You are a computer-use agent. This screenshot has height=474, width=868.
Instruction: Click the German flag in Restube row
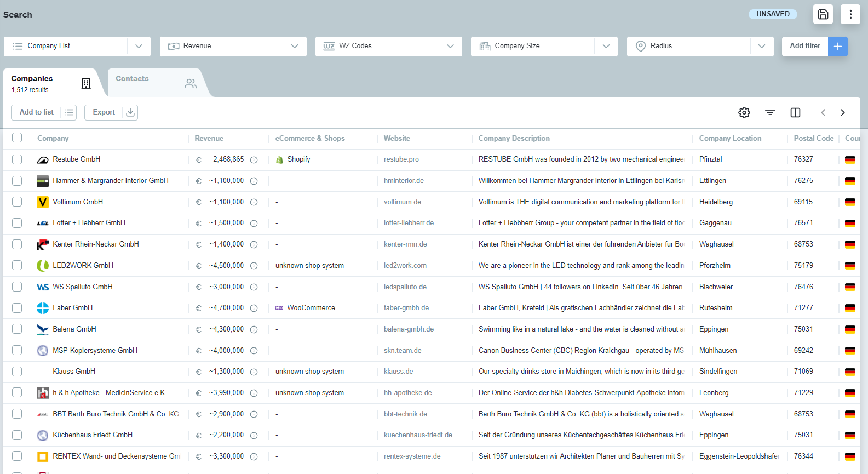pos(850,160)
